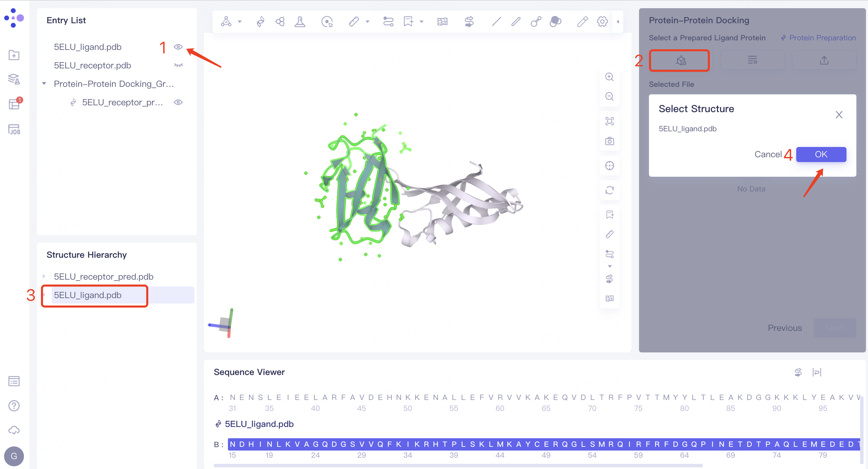868x469 pixels.
Task: Click OK in the Select Structure dialog
Action: coord(821,154)
